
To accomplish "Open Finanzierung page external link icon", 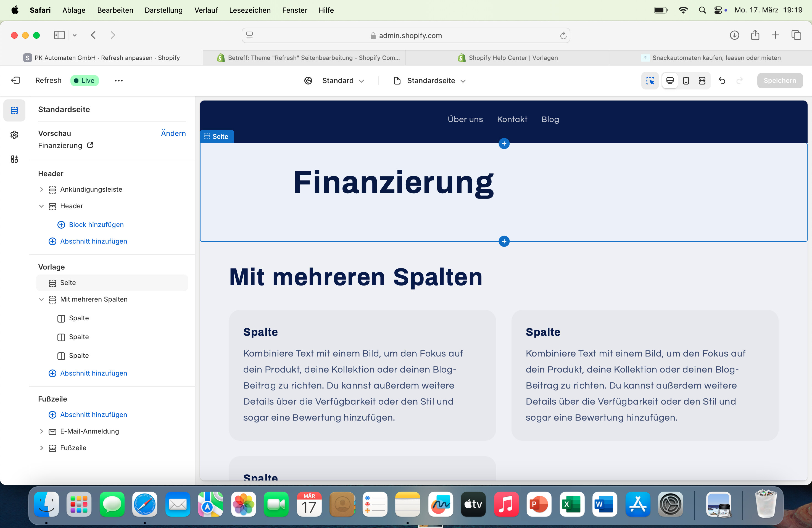I will click(x=90, y=145).
